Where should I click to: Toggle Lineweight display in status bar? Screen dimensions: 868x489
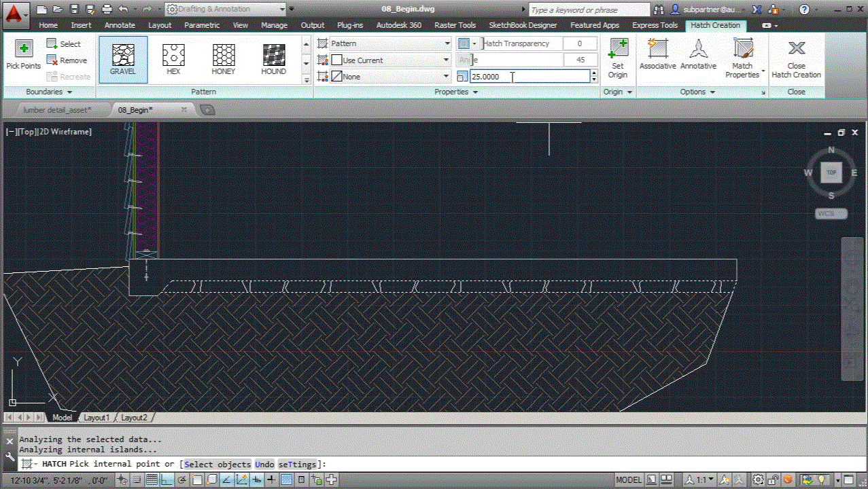point(272,480)
